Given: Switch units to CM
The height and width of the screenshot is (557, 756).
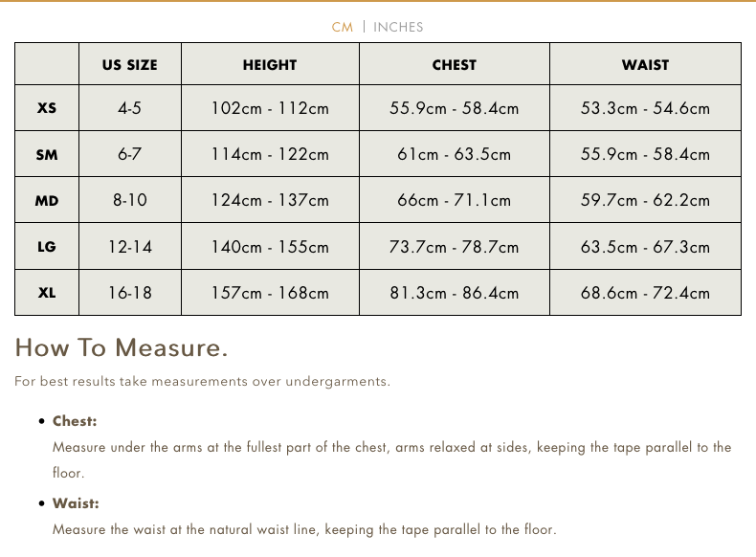Looking at the screenshot, I should coord(343,27).
